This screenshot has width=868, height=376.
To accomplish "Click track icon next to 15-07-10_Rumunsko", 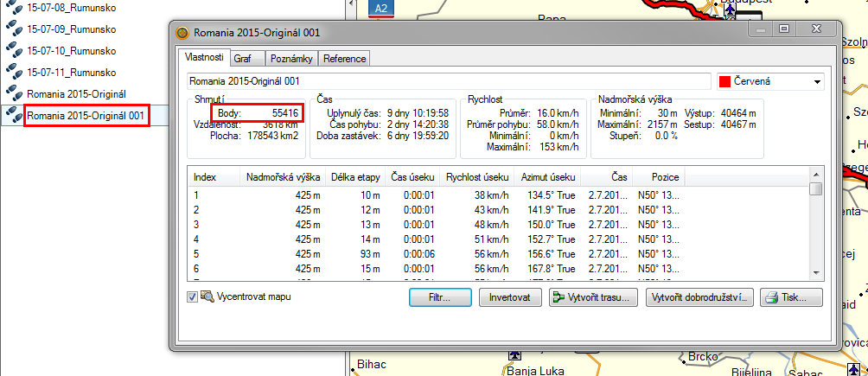I will coord(14,51).
